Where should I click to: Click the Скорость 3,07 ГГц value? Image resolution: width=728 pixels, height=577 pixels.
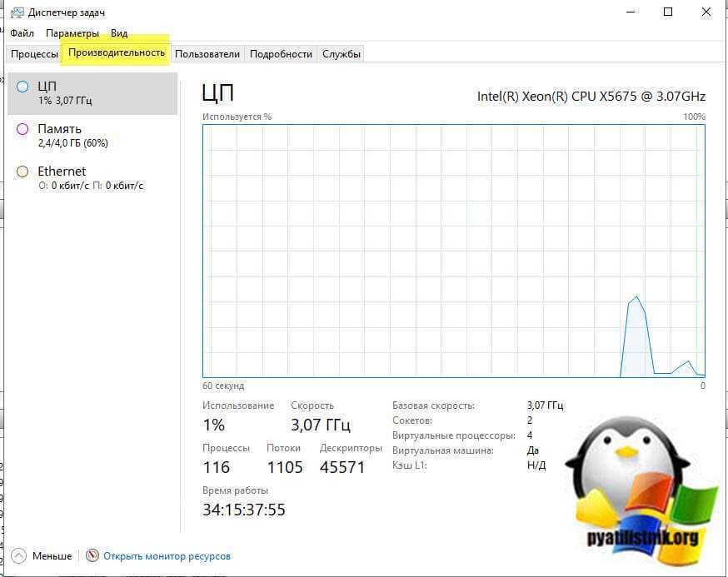[x=321, y=425]
